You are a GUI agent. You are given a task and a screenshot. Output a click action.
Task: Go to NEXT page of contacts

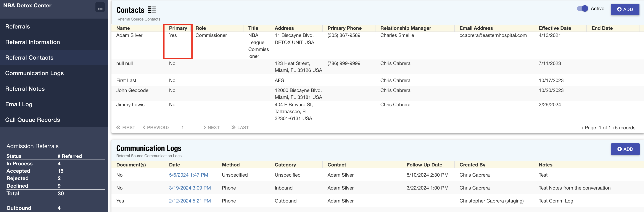pyautogui.click(x=211, y=127)
